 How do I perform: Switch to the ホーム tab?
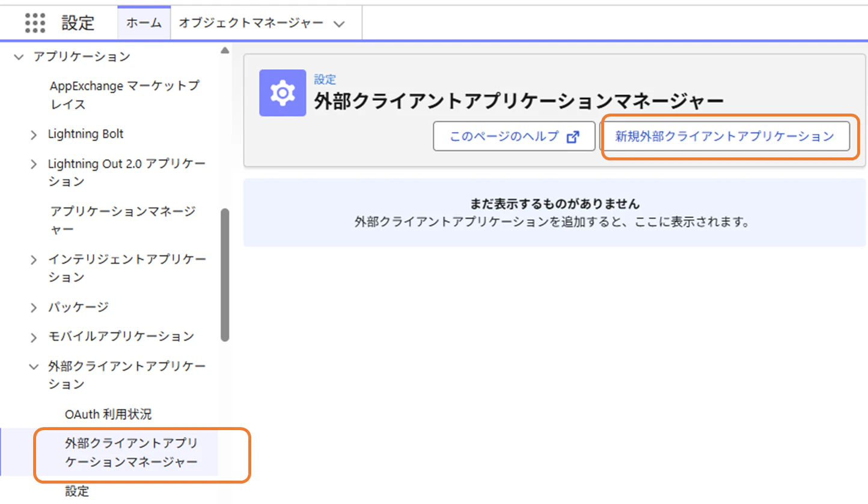(144, 23)
